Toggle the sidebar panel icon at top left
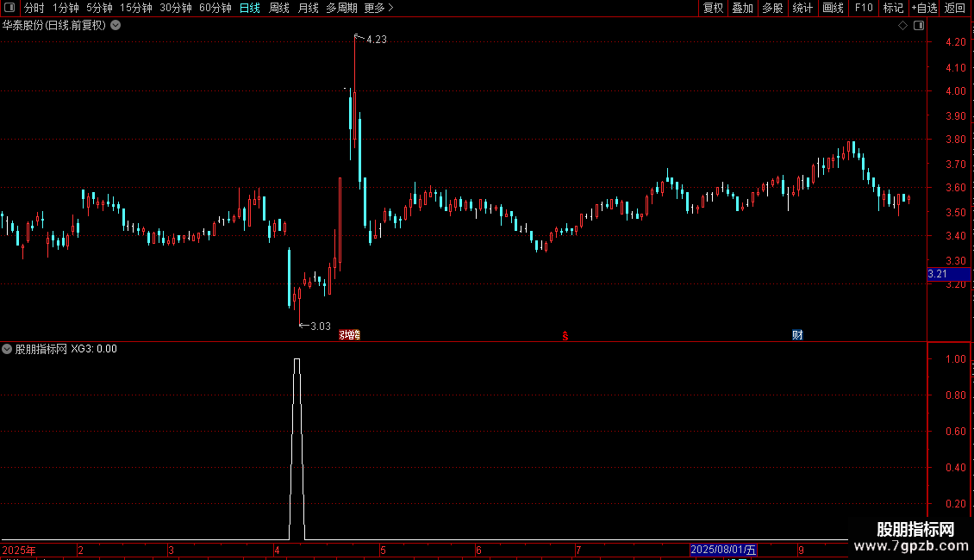974x560 pixels. pyautogui.click(x=9, y=8)
